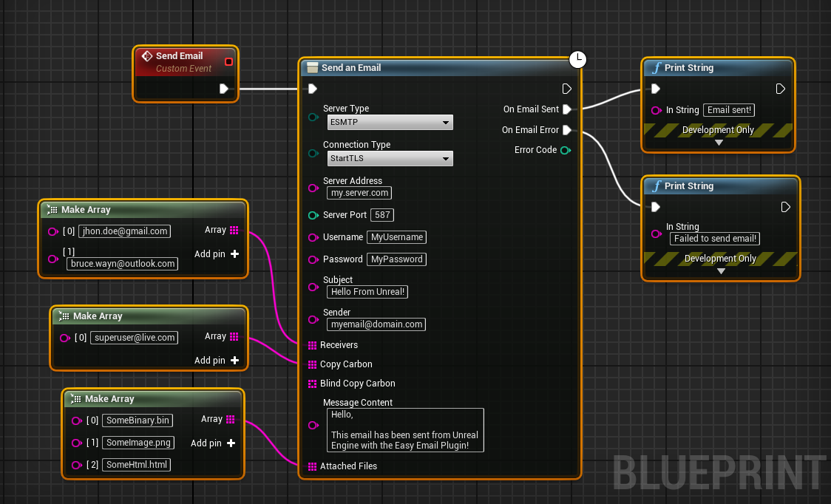
Task: Click the Attached Files array pin
Action: [312, 466]
